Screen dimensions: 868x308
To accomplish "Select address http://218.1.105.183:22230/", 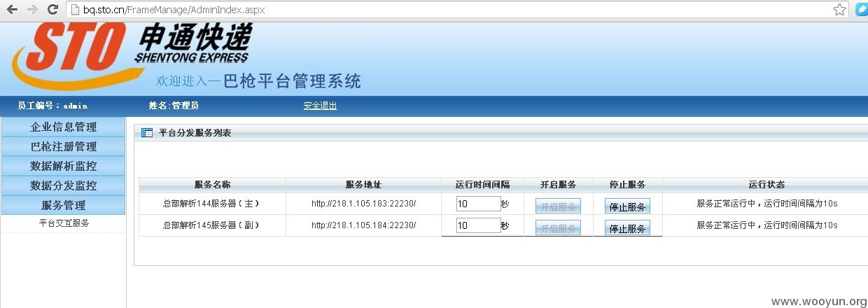I will click(x=363, y=204).
